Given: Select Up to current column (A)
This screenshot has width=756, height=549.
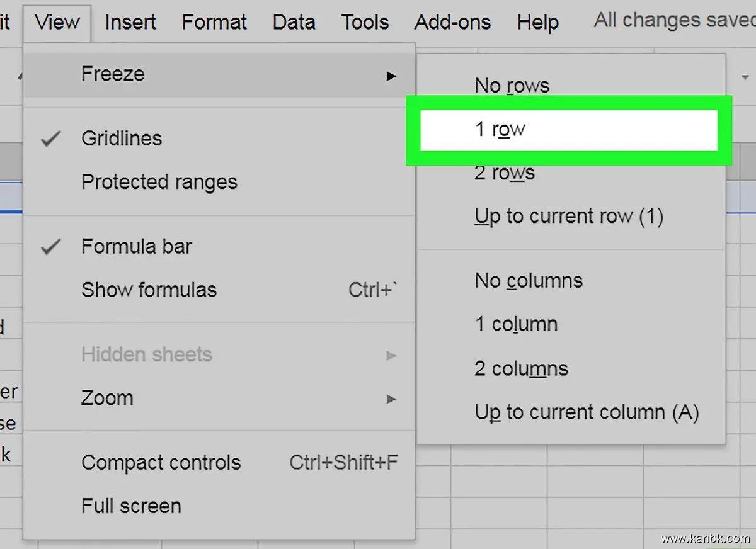Looking at the screenshot, I should (x=587, y=412).
